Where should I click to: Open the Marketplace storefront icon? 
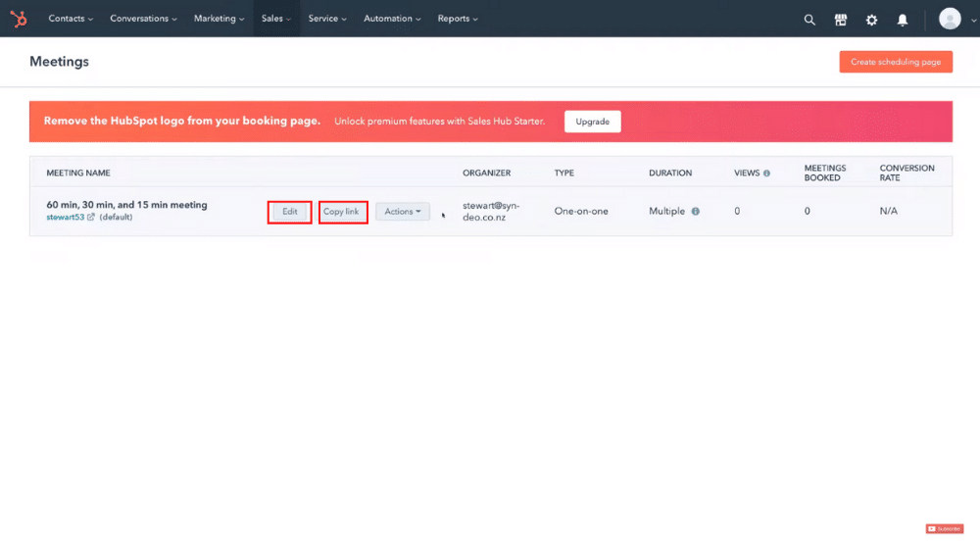[841, 20]
